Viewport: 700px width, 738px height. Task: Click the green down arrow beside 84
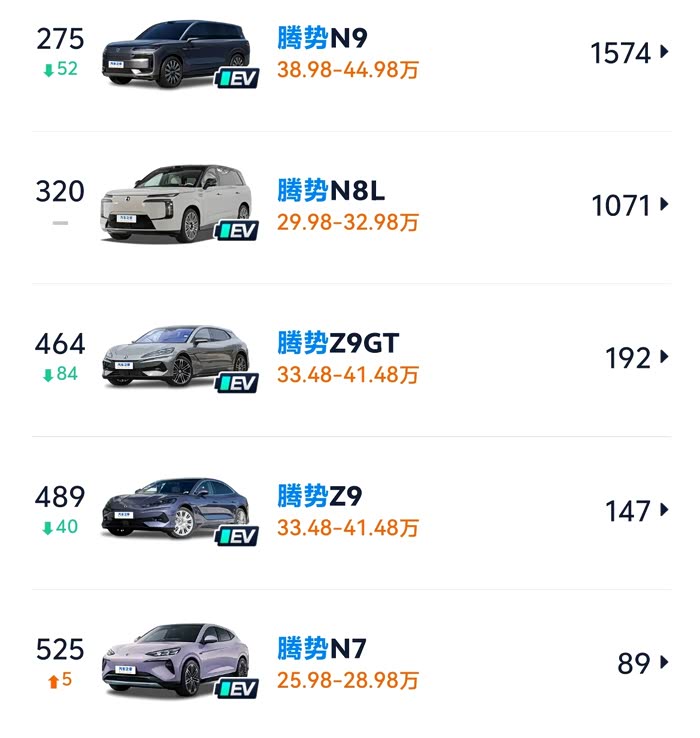[x=47, y=375]
